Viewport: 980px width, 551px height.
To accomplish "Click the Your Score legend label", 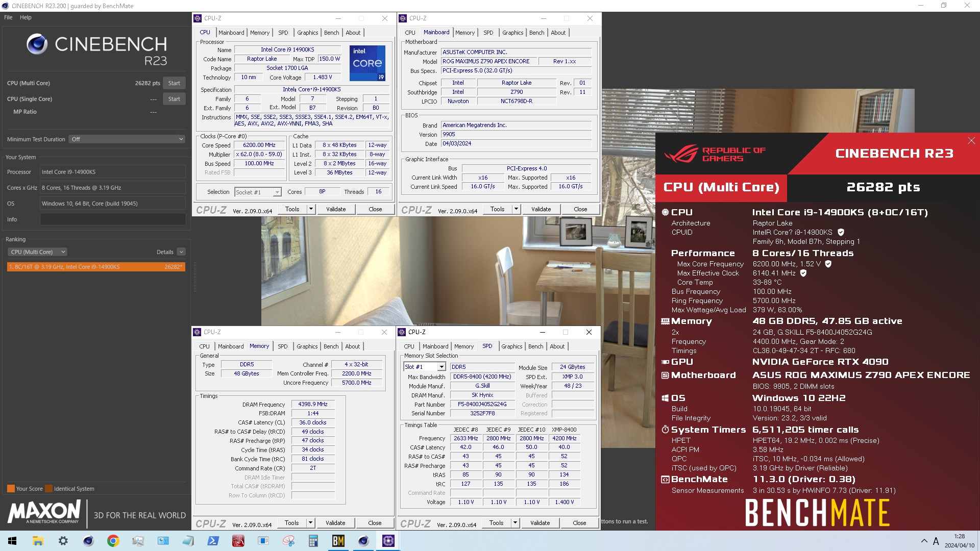I will 30,489.
